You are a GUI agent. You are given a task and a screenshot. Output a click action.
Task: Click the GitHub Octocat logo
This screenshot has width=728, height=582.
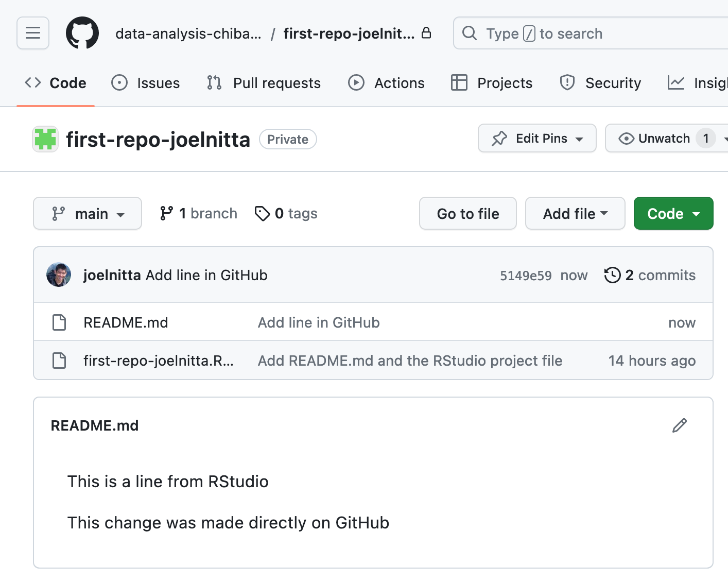coord(82,33)
